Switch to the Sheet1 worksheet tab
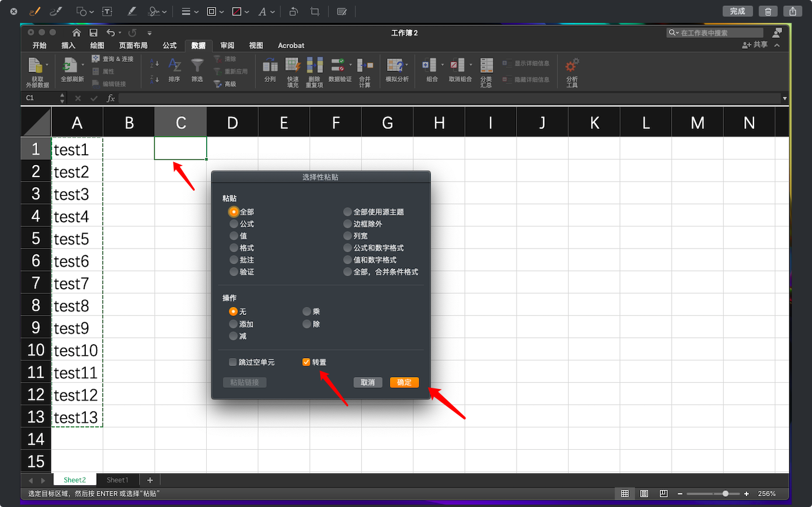The image size is (812, 507). (117, 480)
